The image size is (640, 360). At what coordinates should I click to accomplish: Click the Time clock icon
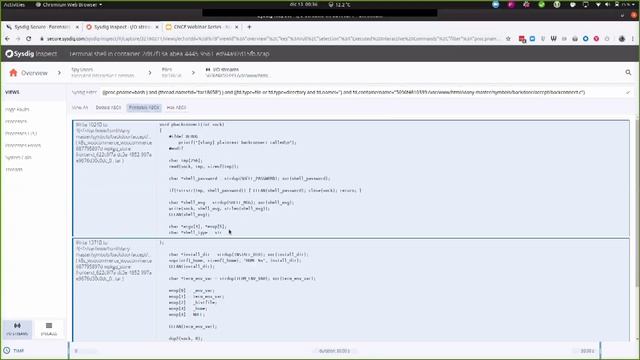[7, 351]
